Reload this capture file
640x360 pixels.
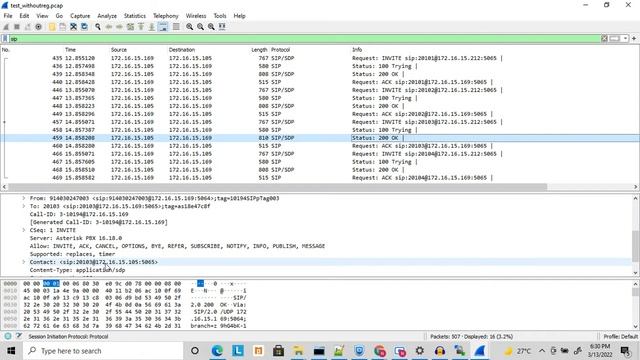click(84, 27)
